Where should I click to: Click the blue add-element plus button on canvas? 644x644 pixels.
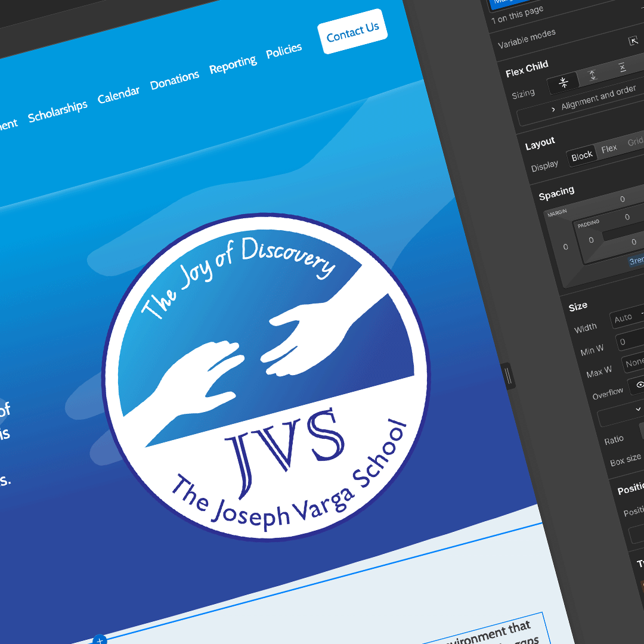pyautogui.click(x=100, y=640)
